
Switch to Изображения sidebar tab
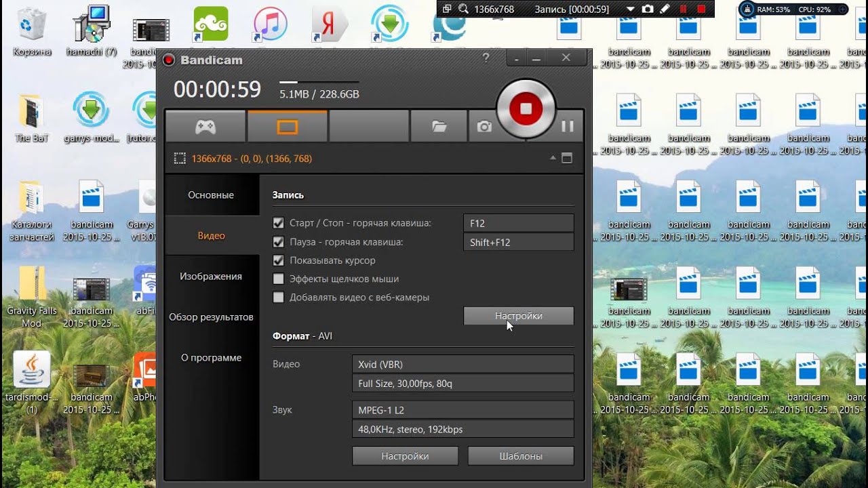click(x=211, y=277)
